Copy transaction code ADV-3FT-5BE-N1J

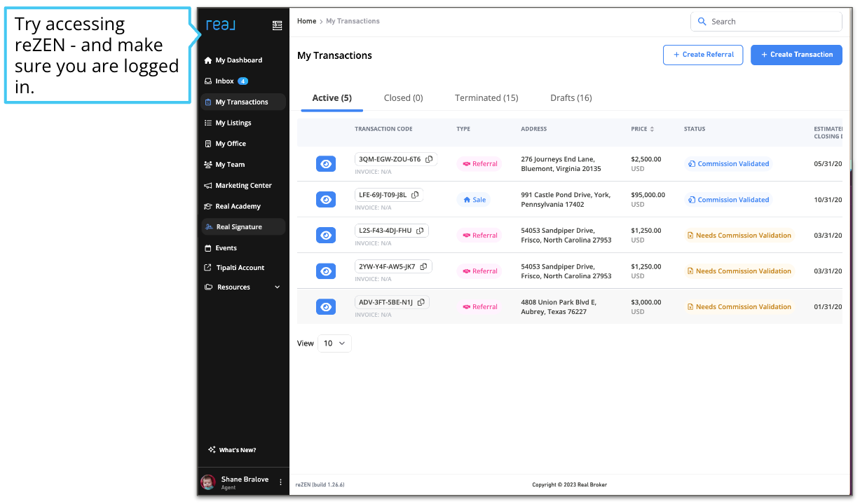(421, 302)
